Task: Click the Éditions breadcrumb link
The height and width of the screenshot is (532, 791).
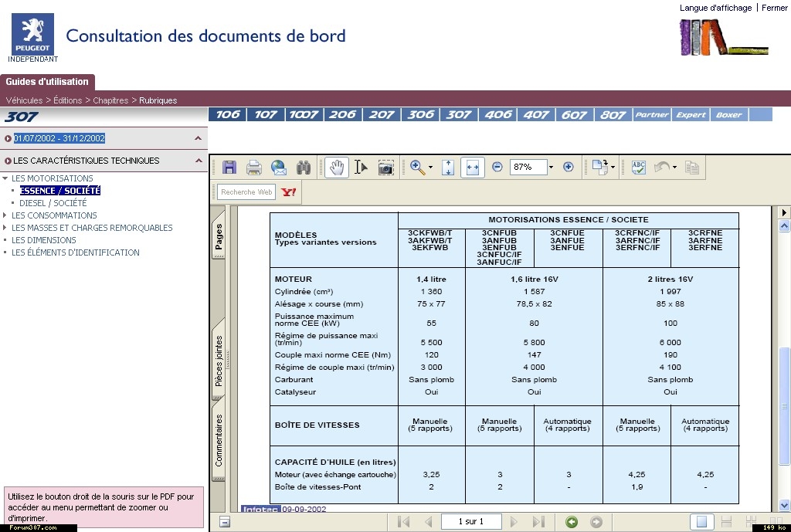Action: 68,100
